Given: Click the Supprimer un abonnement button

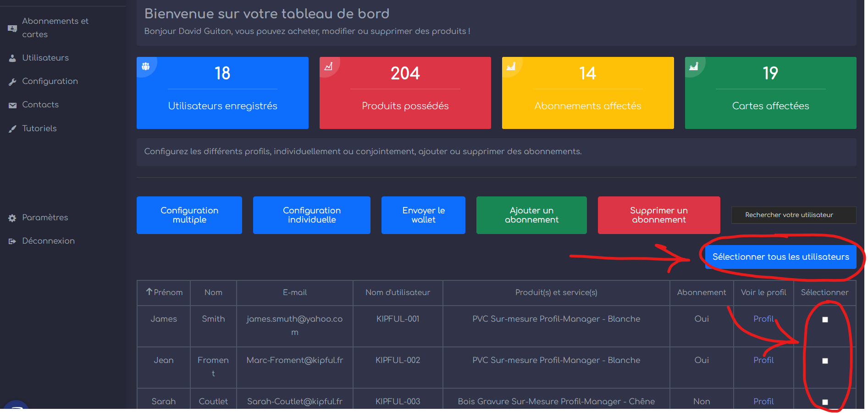Looking at the screenshot, I should (658, 215).
